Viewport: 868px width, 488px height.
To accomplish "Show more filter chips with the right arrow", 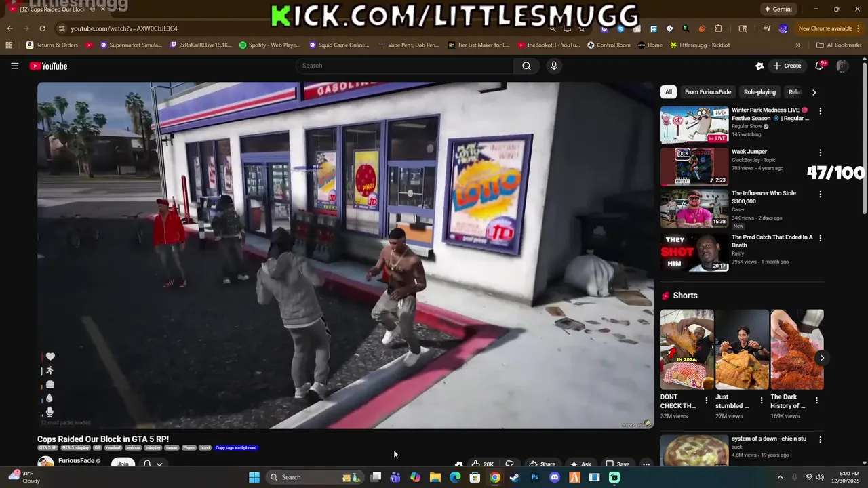I will pos(814,92).
